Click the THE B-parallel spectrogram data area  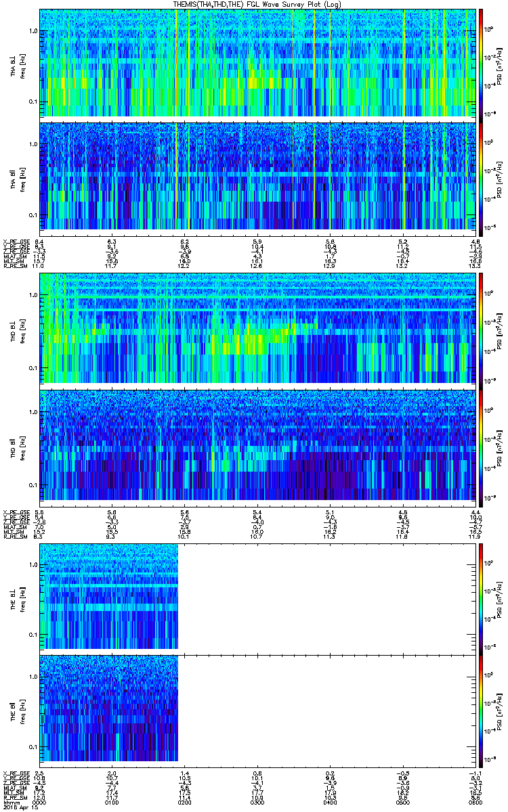[x=109, y=710]
